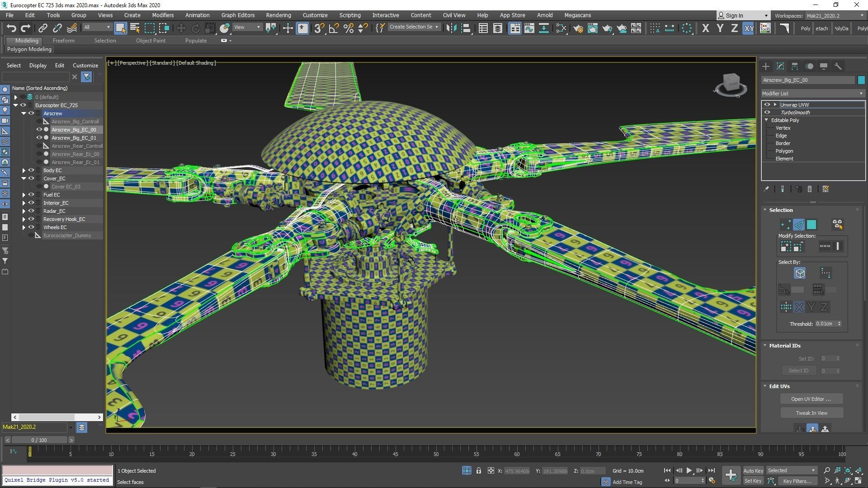
Task: Toggle the Auto Key button
Action: (x=753, y=471)
